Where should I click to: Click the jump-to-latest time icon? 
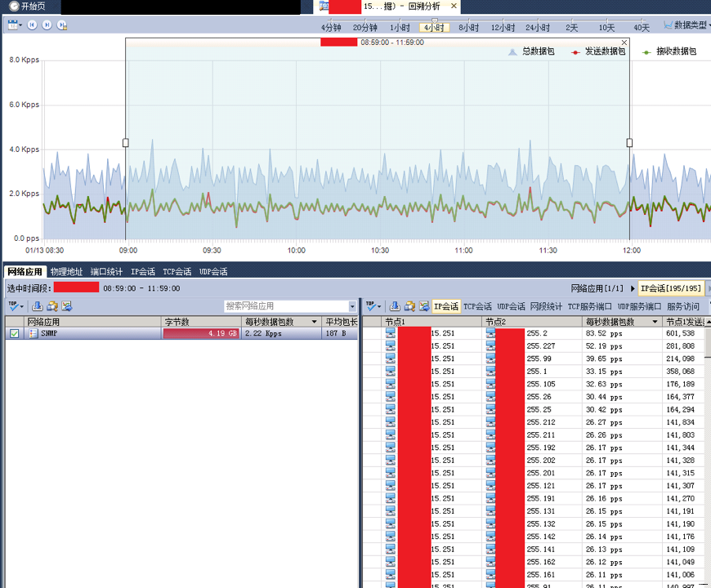[62, 24]
